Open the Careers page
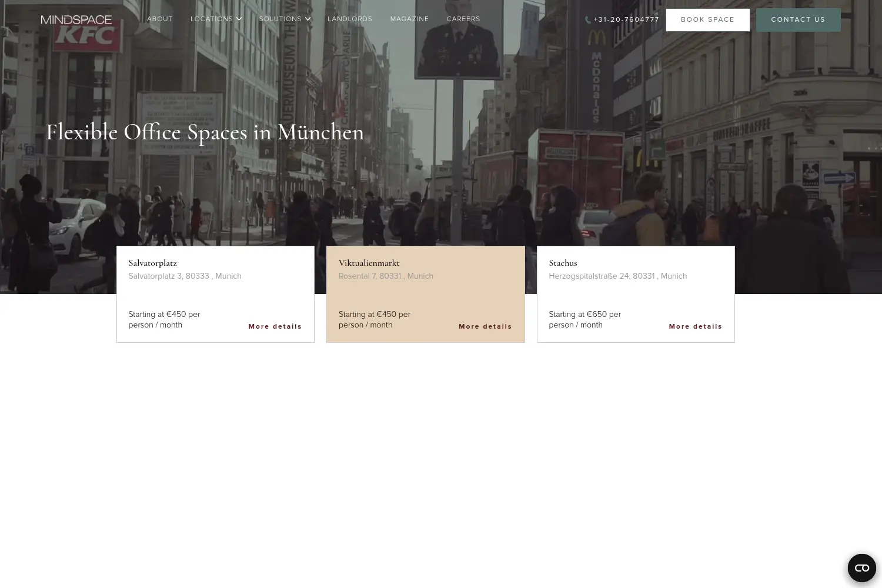 tap(463, 19)
